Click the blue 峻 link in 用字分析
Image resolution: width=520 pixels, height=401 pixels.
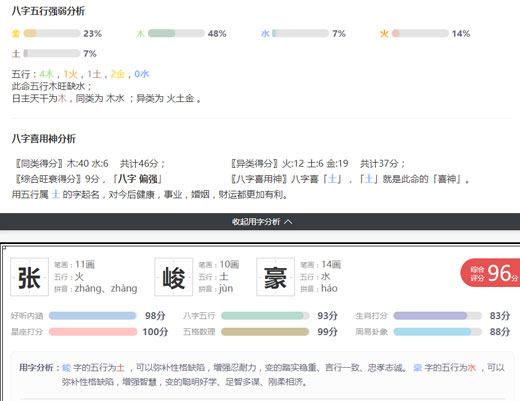click(x=66, y=368)
